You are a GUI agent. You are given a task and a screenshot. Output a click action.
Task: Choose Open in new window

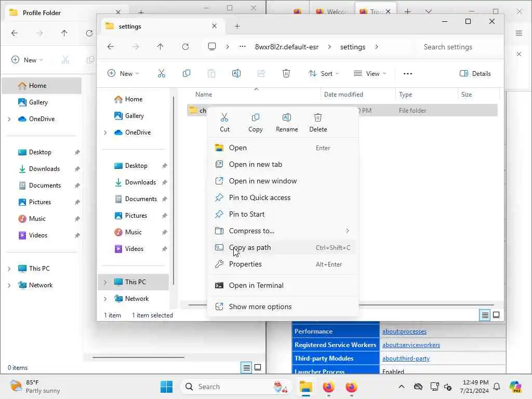pyautogui.click(x=283, y=181)
